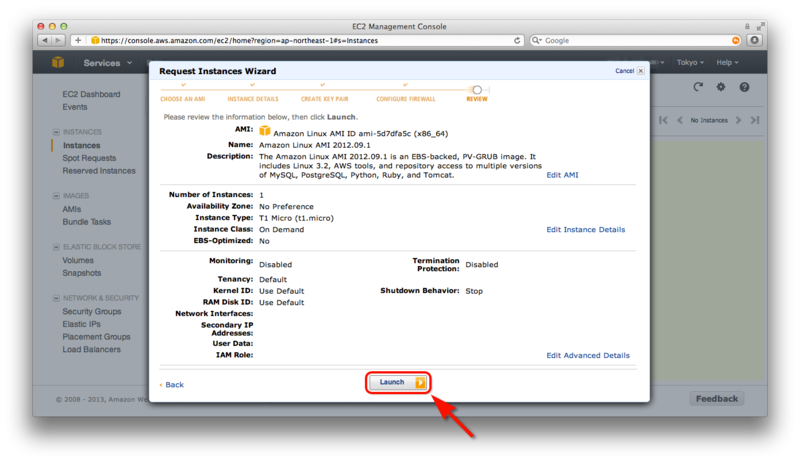Open Load Balancers in sidebar
This screenshot has width=800, height=462.
92,349
